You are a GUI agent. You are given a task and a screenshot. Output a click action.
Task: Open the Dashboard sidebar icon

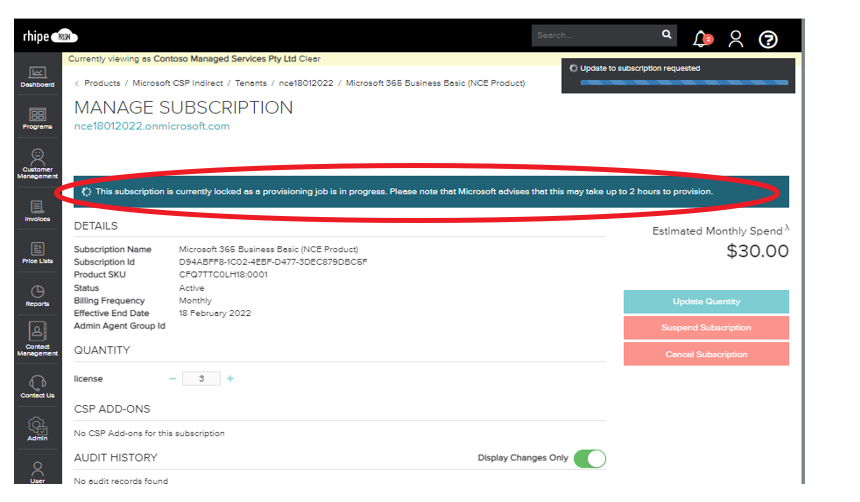tap(37, 76)
